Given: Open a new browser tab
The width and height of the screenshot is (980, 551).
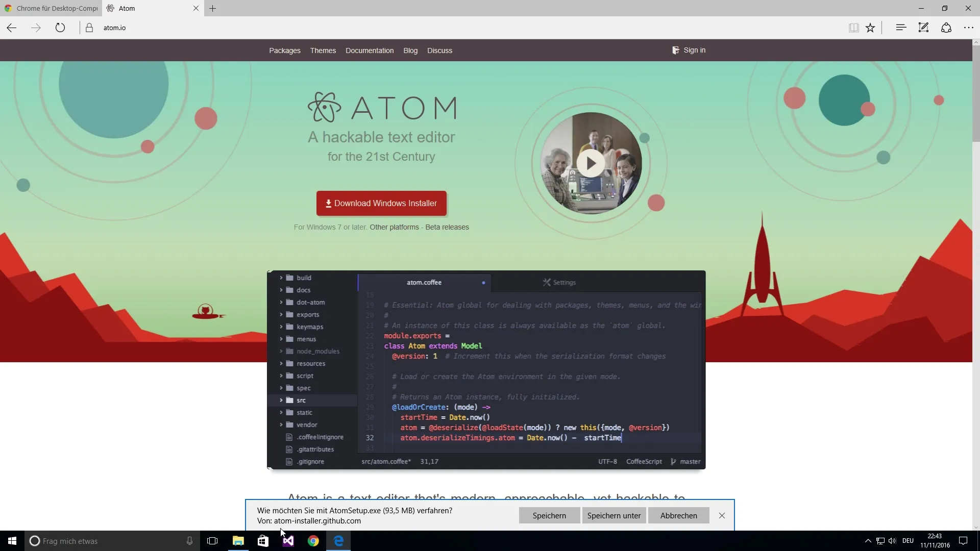Looking at the screenshot, I should pos(213,8).
